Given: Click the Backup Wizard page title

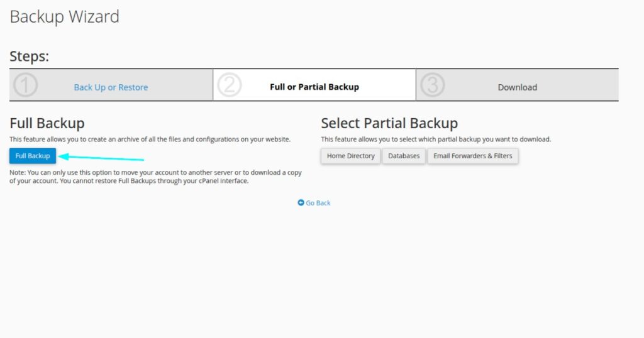Looking at the screenshot, I should point(64,17).
